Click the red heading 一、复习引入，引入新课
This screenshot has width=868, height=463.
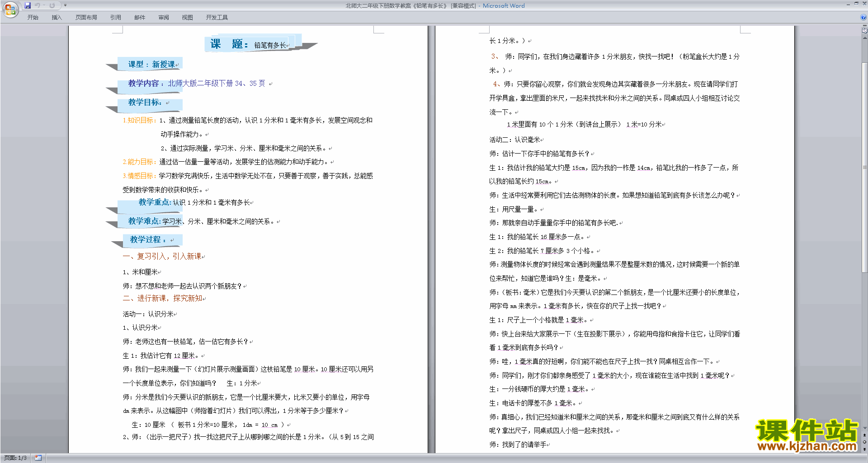point(162,256)
